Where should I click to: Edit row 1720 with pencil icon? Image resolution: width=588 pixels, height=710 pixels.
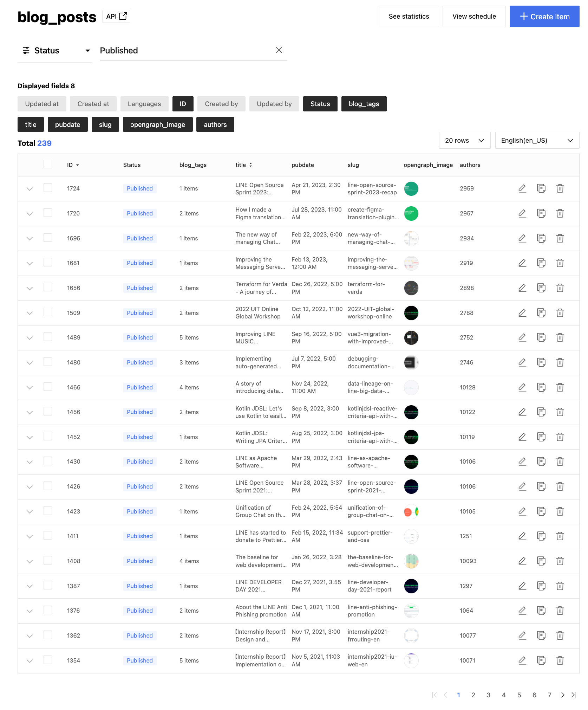click(x=522, y=213)
